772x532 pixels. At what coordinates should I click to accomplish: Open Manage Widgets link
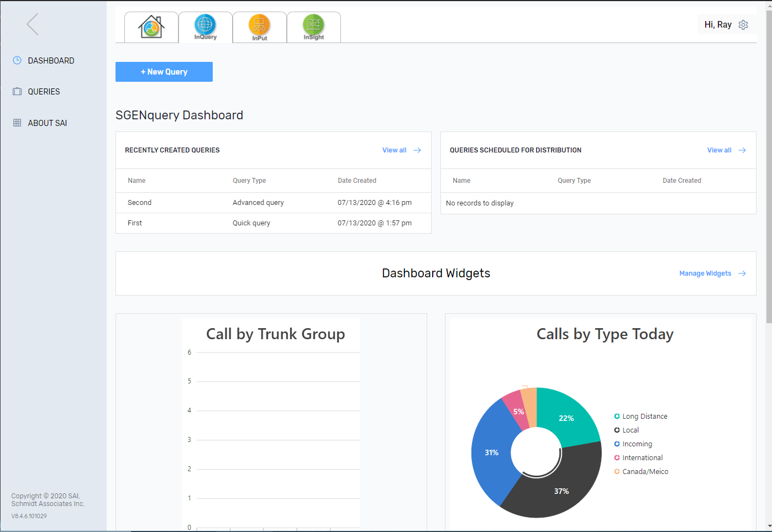click(x=705, y=273)
